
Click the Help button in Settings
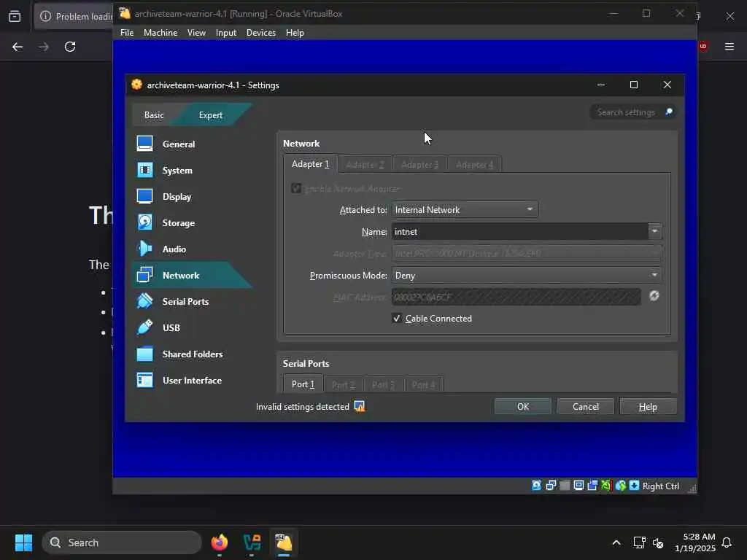pyautogui.click(x=648, y=406)
